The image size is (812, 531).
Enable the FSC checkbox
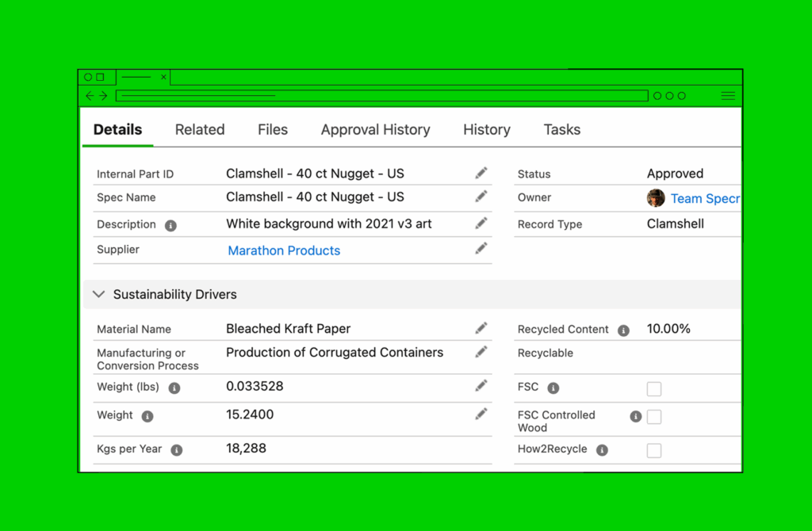[x=654, y=389]
